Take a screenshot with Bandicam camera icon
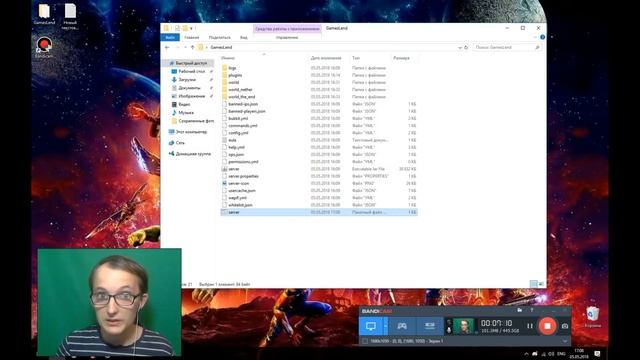Viewport: 640px width, 360px height. coord(565,326)
